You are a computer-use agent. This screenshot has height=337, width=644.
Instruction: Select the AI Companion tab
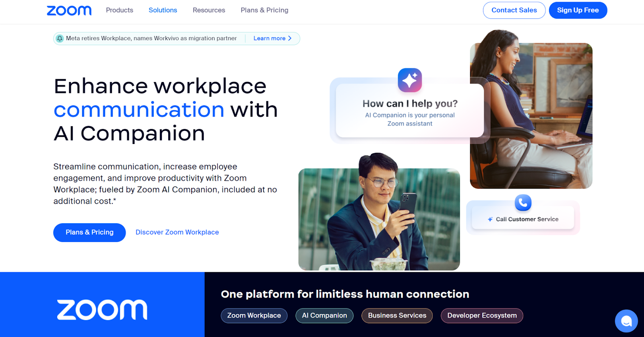pyautogui.click(x=324, y=316)
